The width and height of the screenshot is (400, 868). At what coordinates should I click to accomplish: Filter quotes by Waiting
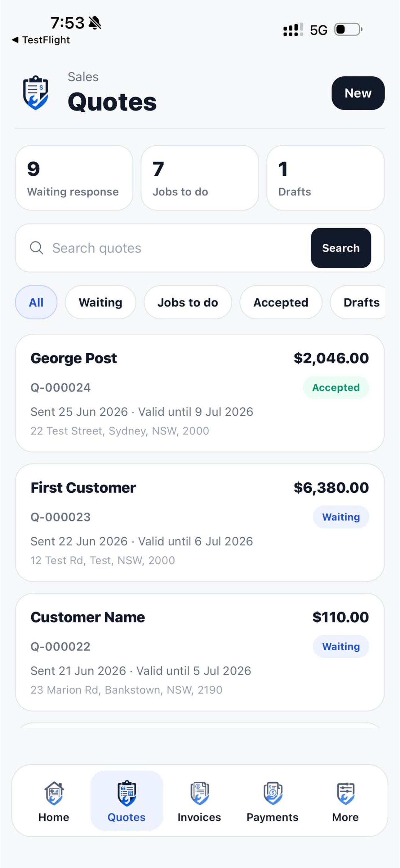click(100, 302)
